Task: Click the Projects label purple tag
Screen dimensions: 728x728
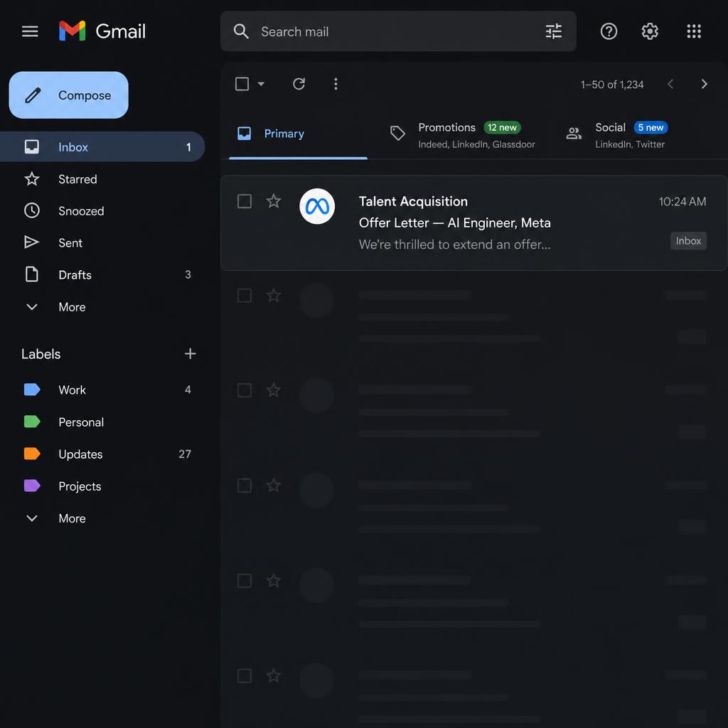Action: (x=32, y=486)
